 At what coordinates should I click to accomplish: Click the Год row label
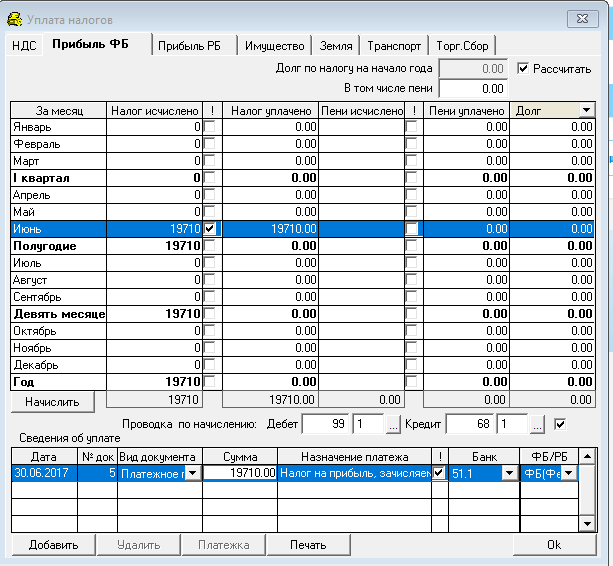(59, 382)
